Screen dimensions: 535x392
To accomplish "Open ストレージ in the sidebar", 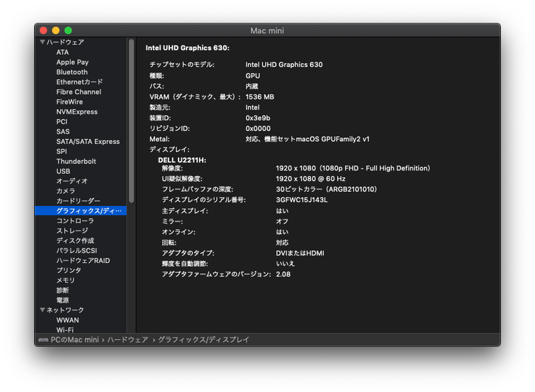I will point(72,231).
